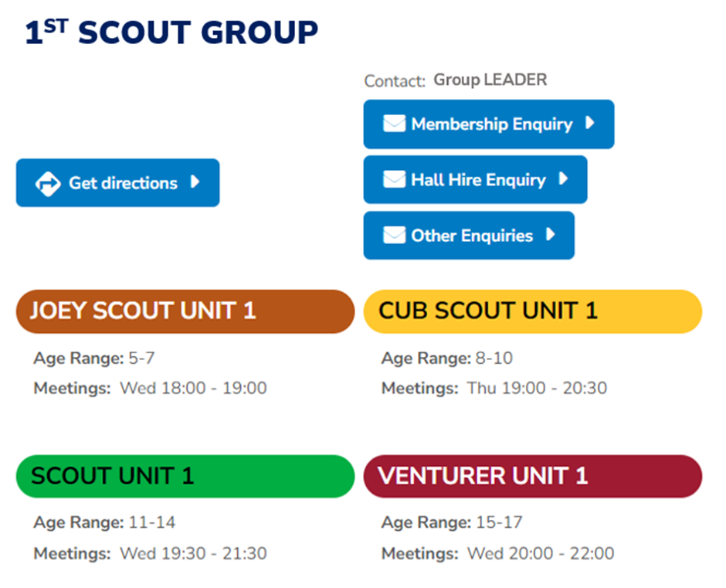The image size is (726, 588).
Task: Click the Group LEADER contact text
Action: (490, 80)
